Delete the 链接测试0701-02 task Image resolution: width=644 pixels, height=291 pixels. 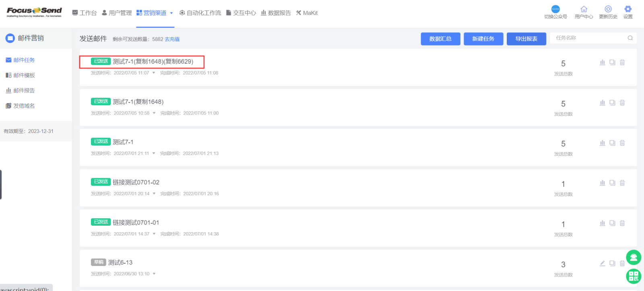pyautogui.click(x=622, y=183)
